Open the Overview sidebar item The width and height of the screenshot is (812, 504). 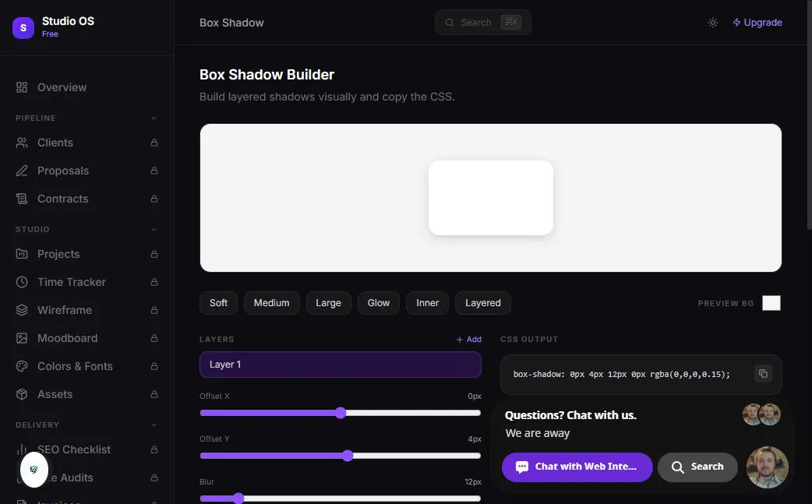coord(87,87)
